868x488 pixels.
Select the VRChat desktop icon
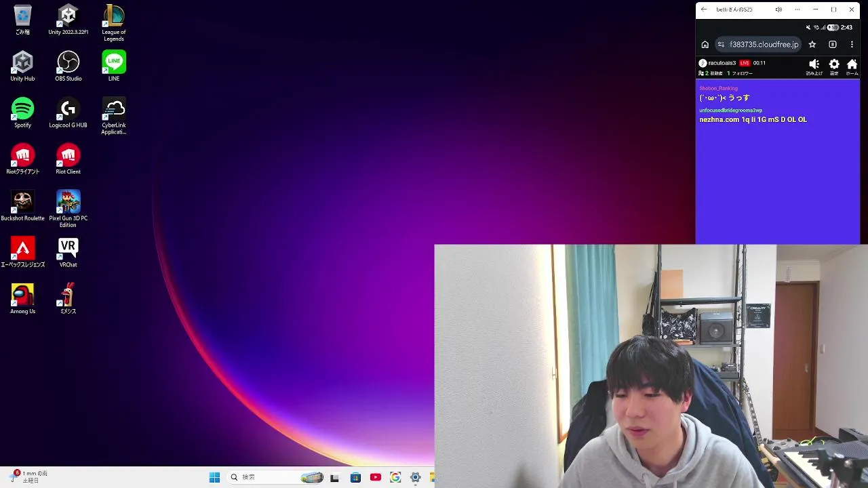tap(68, 253)
